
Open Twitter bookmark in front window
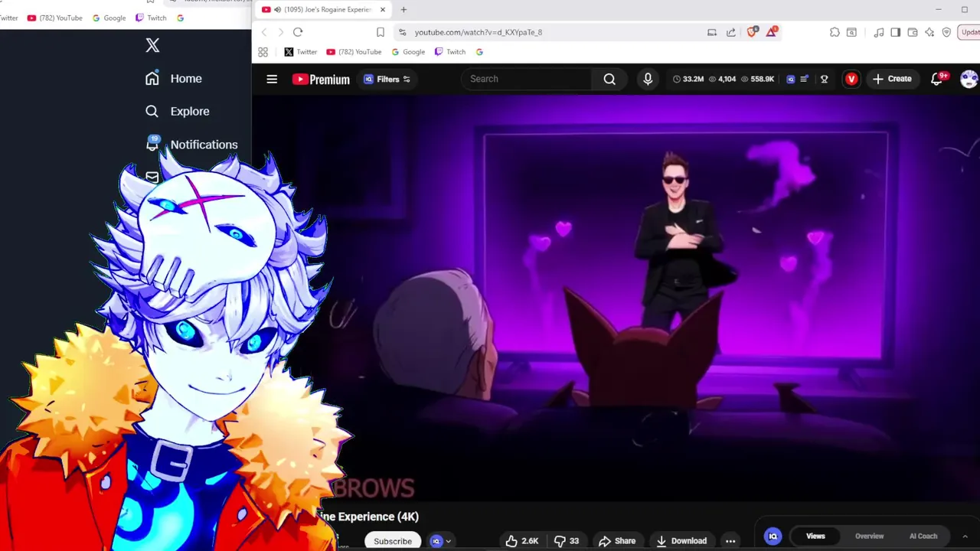pyautogui.click(x=300, y=52)
